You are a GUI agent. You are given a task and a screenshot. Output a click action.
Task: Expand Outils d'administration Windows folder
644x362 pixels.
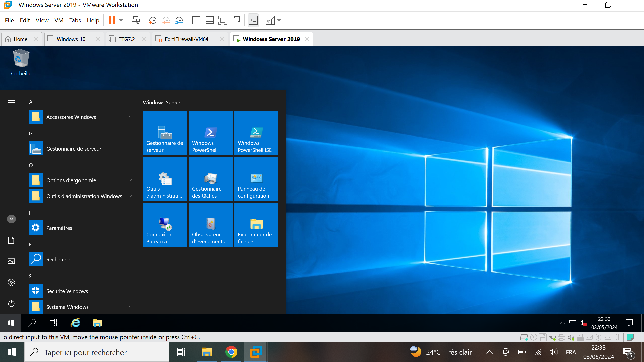pos(81,196)
